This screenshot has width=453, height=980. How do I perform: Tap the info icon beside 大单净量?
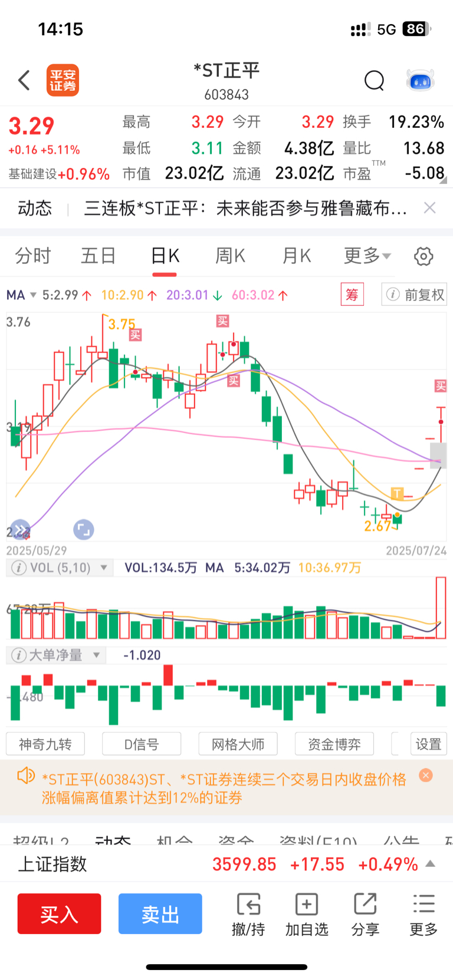19,655
